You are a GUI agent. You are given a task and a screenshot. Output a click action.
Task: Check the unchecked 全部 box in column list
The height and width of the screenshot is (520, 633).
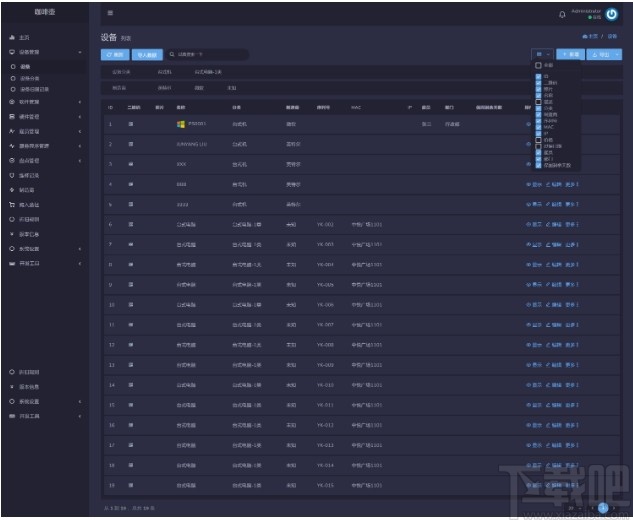point(538,65)
